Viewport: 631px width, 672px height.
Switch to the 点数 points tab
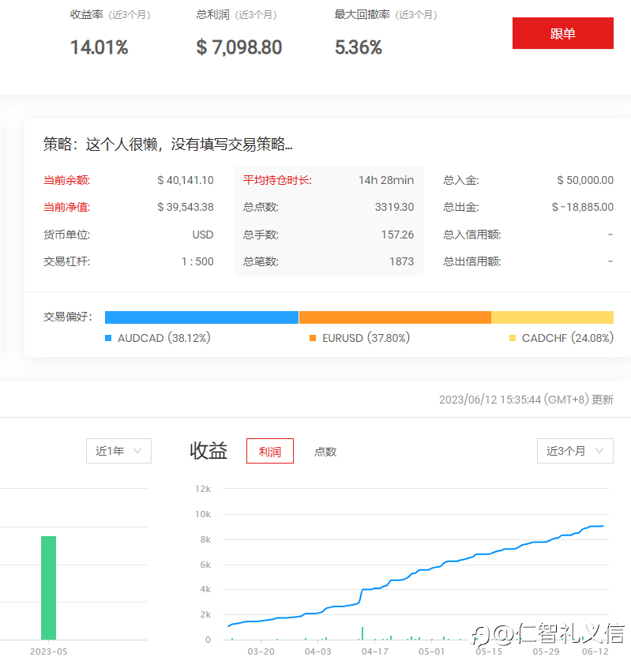(x=325, y=451)
